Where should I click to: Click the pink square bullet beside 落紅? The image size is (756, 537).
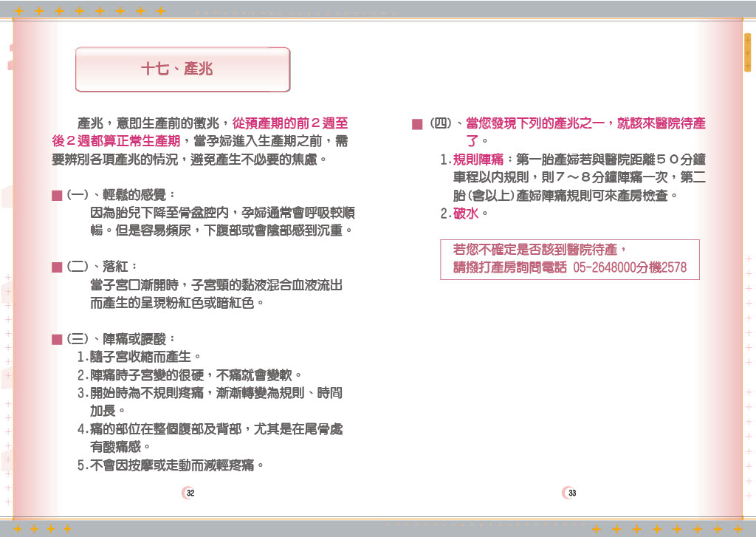click(x=57, y=267)
